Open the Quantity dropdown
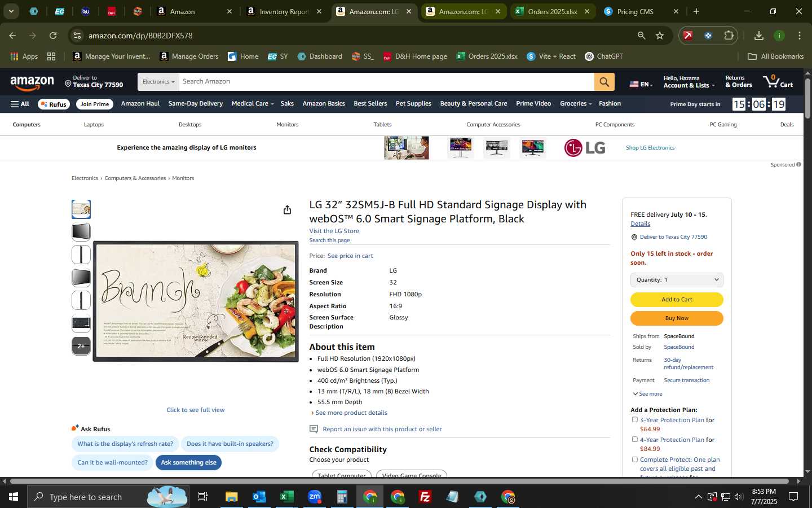Image resolution: width=812 pixels, height=508 pixels. pyautogui.click(x=677, y=280)
